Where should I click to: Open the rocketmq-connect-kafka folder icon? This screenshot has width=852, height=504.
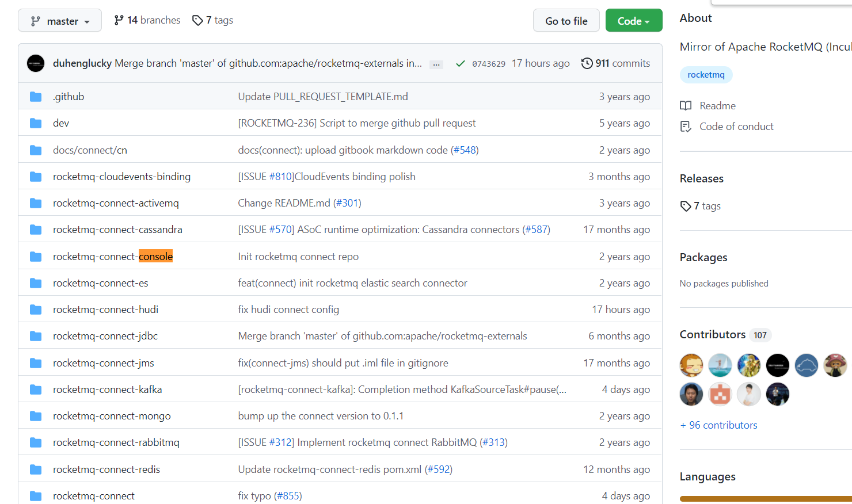point(36,389)
